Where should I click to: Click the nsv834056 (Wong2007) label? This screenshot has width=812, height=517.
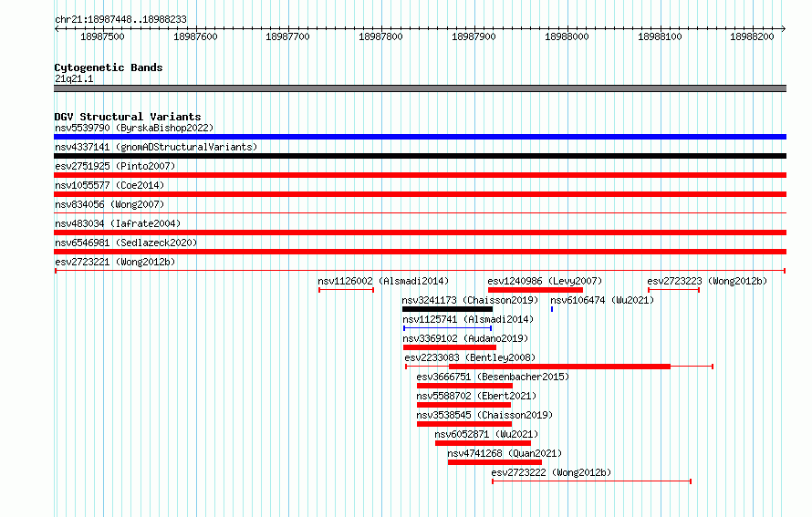click(109, 204)
